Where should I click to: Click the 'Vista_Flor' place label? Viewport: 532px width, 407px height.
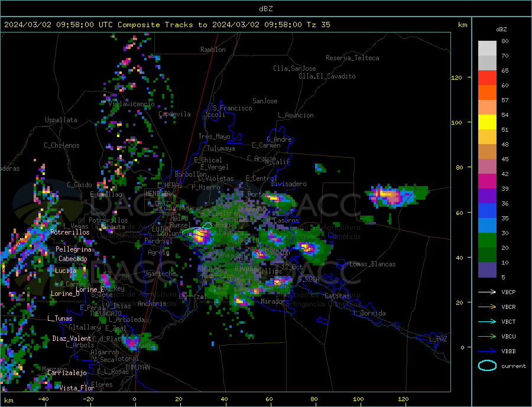pos(77,388)
